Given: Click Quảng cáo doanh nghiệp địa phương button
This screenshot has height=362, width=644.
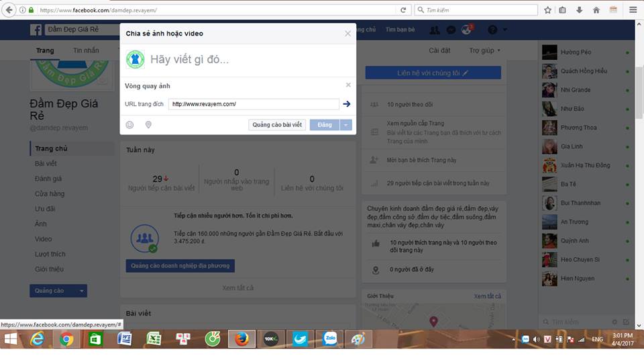Looking at the screenshot, I should 180,266.
